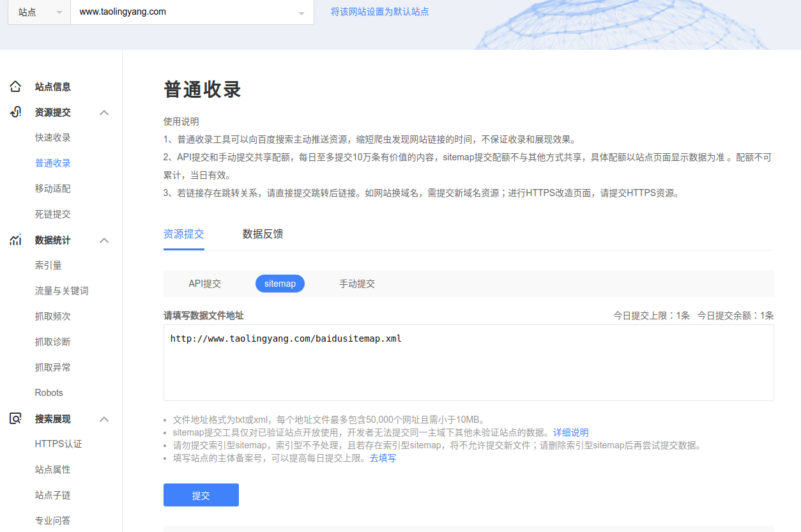Image resolution: width=801 pixels, height=532 pixels.
Task: Click the 普通收录 page heading
Action: 202,89
